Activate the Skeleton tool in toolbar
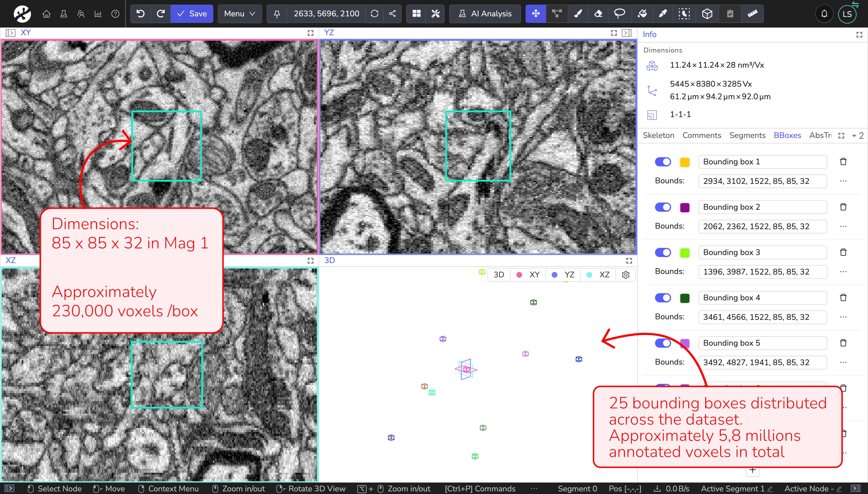 557,13
